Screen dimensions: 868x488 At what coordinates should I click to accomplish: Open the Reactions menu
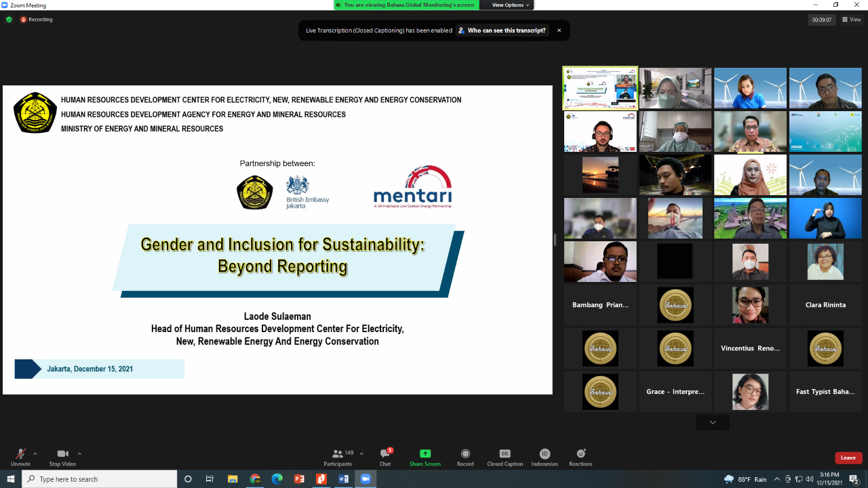580,454
